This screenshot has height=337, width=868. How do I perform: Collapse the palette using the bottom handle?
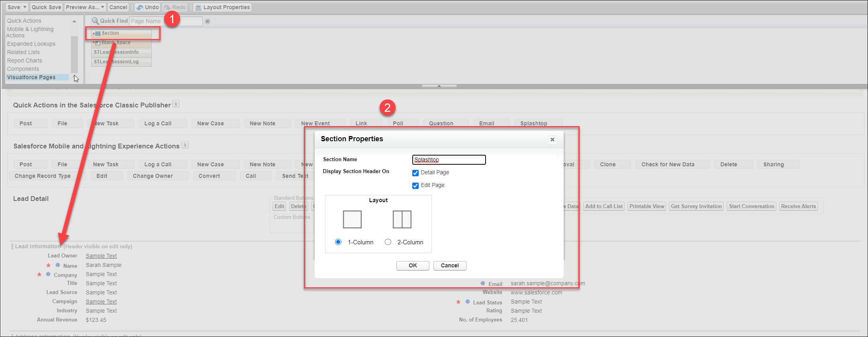(439, 86)
